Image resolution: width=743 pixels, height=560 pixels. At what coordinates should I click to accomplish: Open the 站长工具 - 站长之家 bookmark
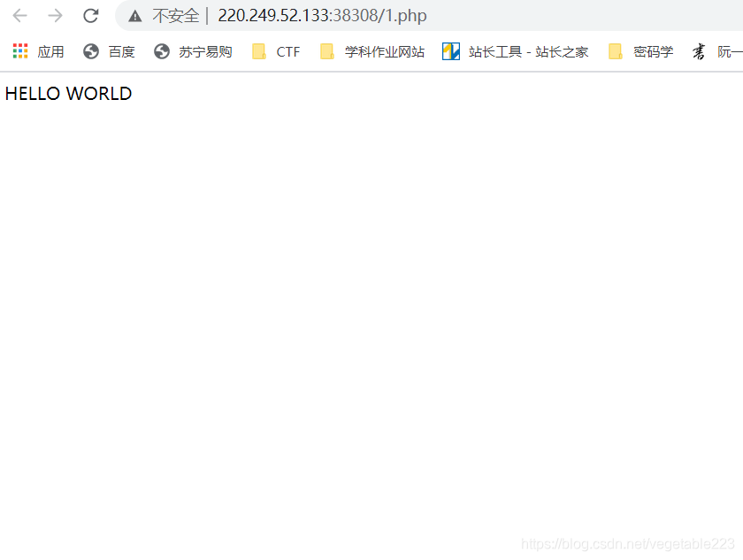[x=528, y=51]
